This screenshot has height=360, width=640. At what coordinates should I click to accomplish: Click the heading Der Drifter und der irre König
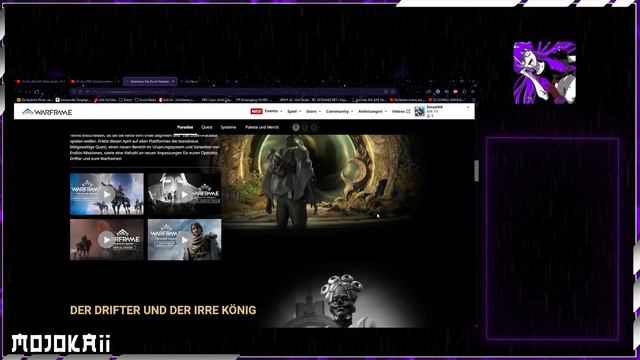[163, 310]
